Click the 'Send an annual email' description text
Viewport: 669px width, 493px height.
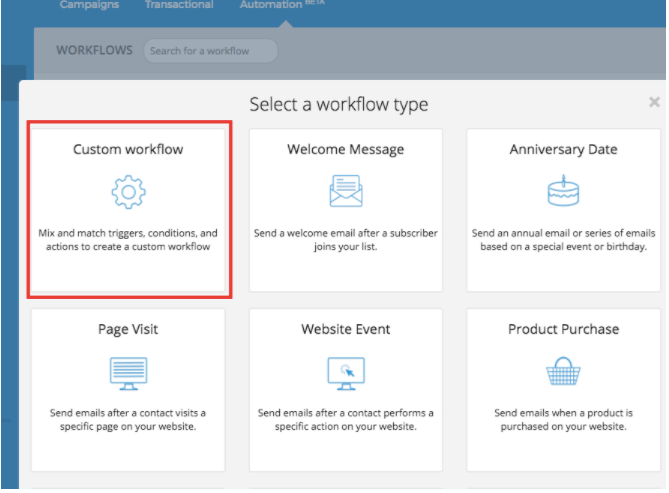click(x=563, y=240)
